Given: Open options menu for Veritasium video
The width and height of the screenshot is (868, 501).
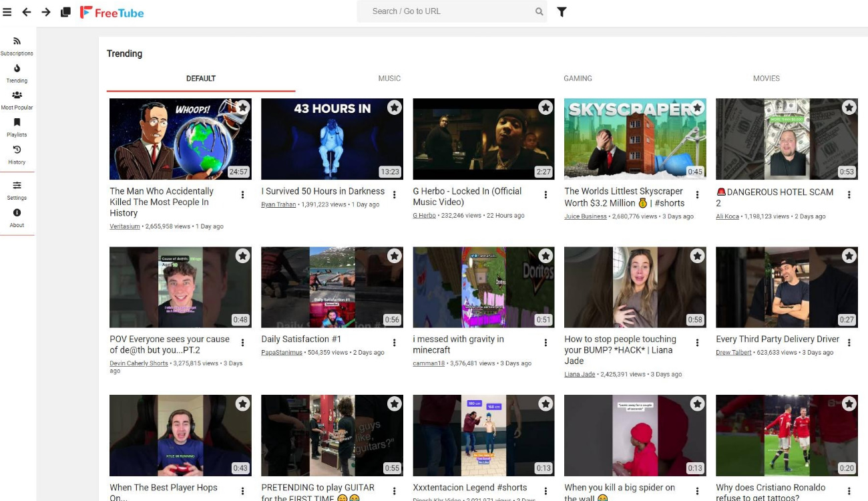Looking at the screenshot, I should tap(243, 195).
